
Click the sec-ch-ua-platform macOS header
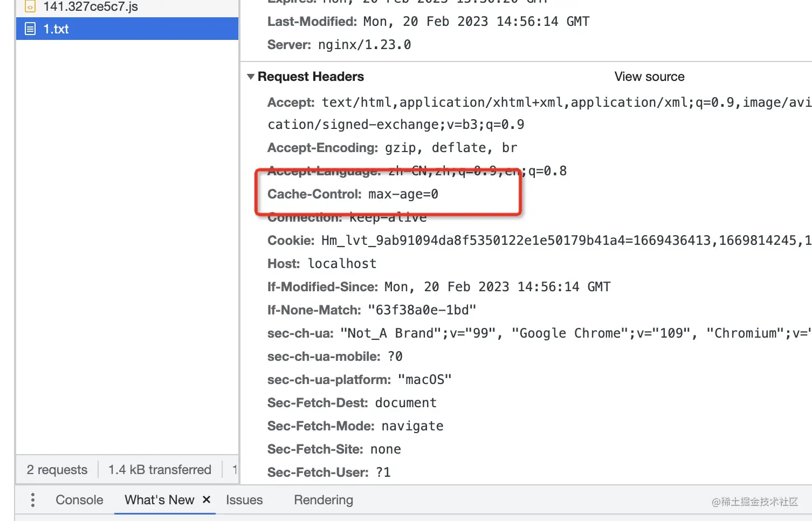pos(360,380)
